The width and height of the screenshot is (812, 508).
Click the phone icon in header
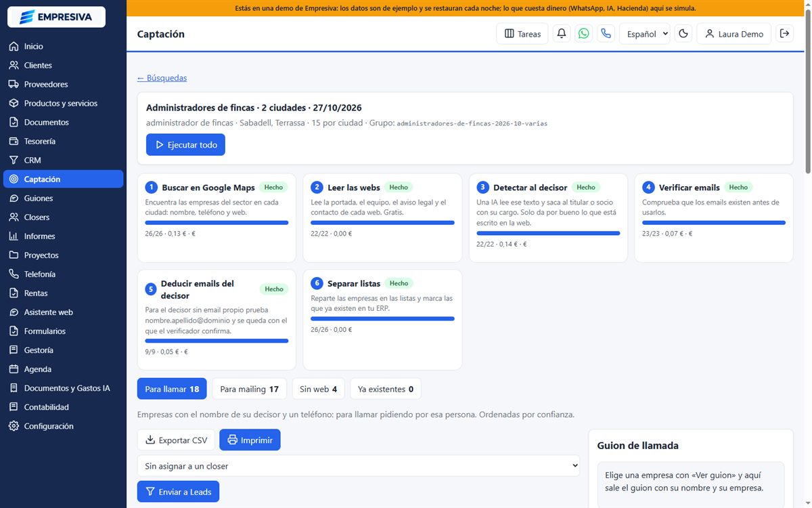point(606,33)
